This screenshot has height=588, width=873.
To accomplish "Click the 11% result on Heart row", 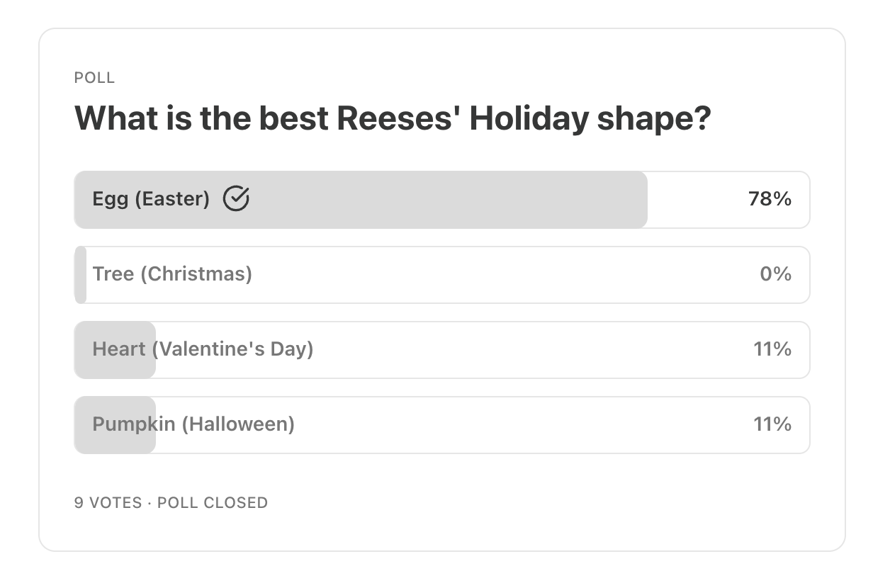I will (772, 349).
